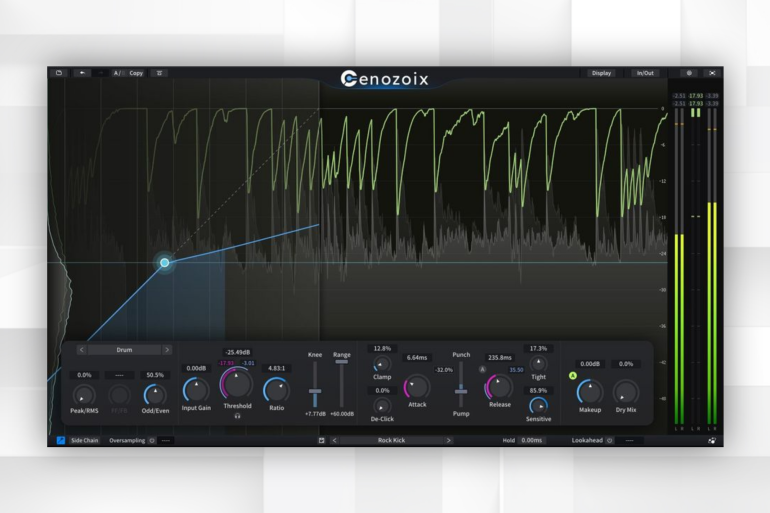
Task: Click the Ratio knob
Action: click(x=276, y=391)
